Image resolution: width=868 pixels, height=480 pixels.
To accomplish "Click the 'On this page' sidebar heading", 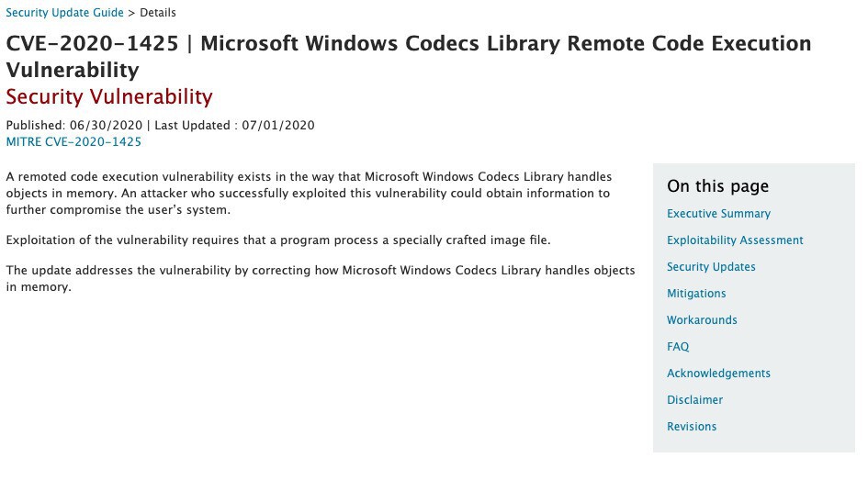I will [717, 186].
